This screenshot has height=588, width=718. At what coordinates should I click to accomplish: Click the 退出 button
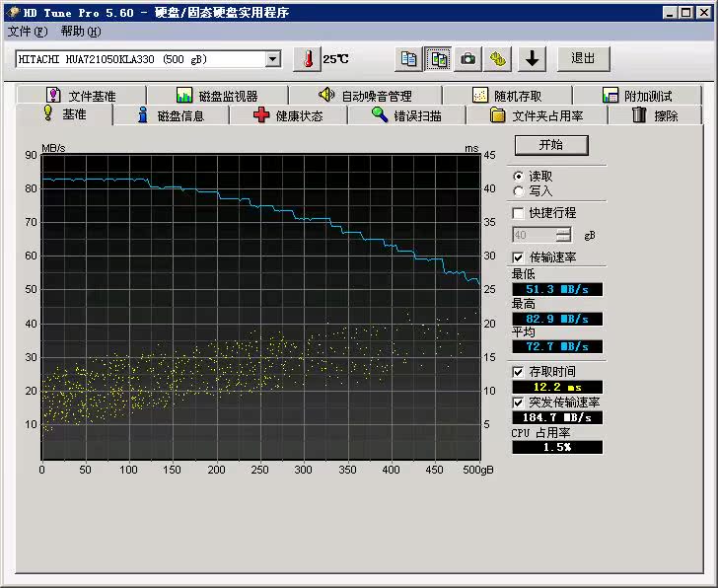(x=583, y=59)
